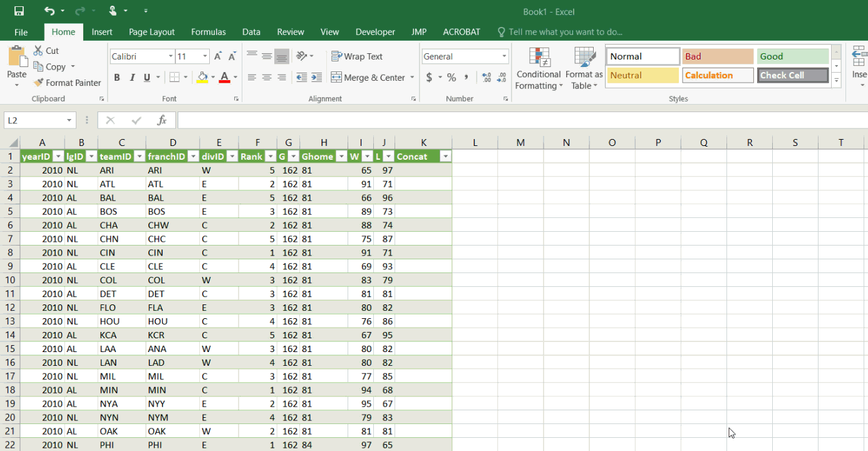Switch to the Formulas tab
868x451 pixels.
208,32
